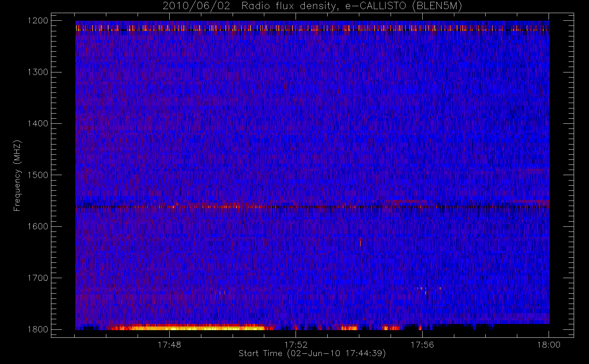Click the 1700 frequency tick label
The height and width of the screenshot is (364, 589).
pyautogui.click(x=38, y=278)
